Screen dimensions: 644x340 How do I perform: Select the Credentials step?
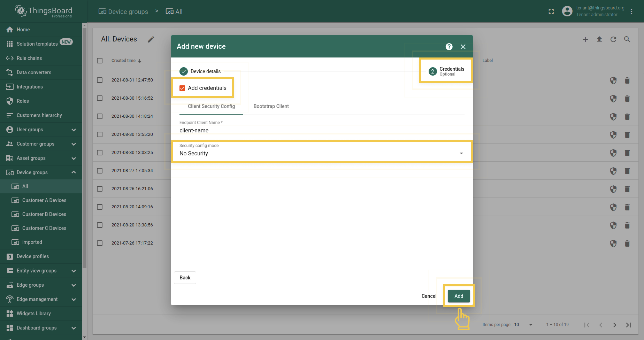(x=446, y=71)
